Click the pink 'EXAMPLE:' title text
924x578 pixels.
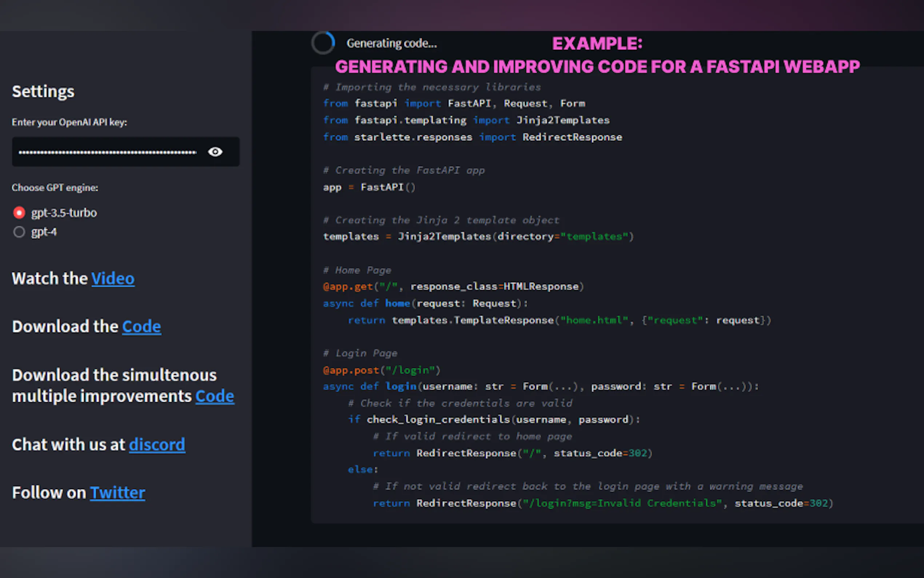point(597,44)
